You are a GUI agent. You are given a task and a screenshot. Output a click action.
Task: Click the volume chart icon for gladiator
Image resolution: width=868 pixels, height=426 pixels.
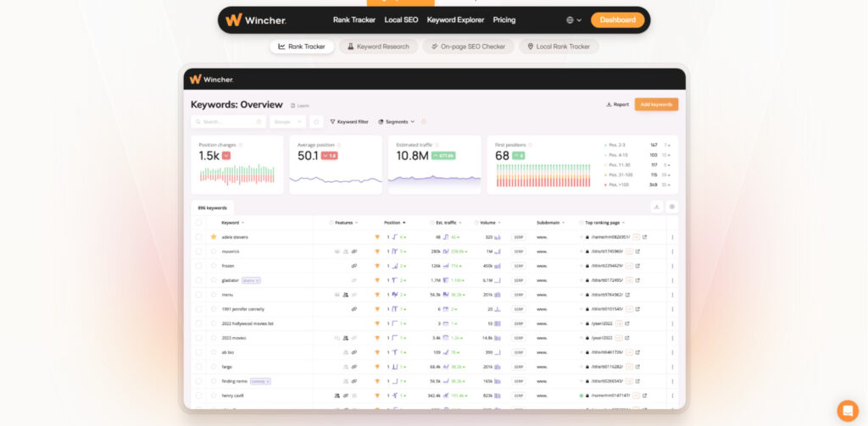click(x=497, y=280)
